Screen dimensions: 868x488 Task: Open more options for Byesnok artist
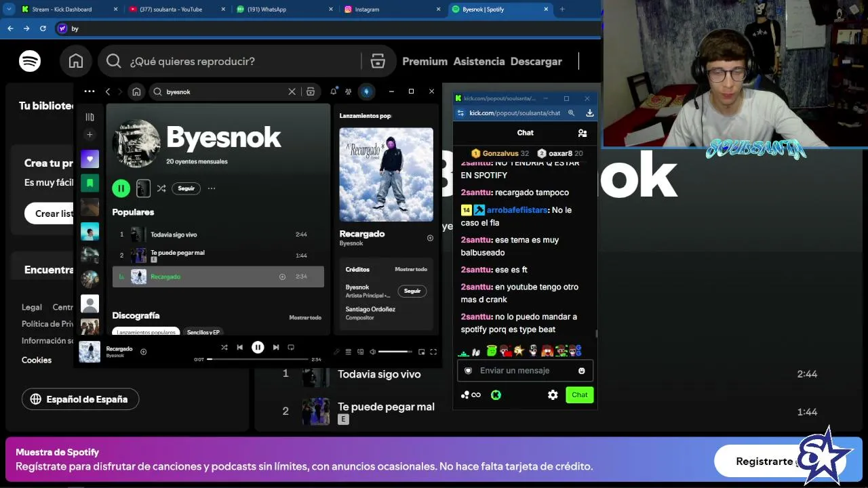coord(212,188)
